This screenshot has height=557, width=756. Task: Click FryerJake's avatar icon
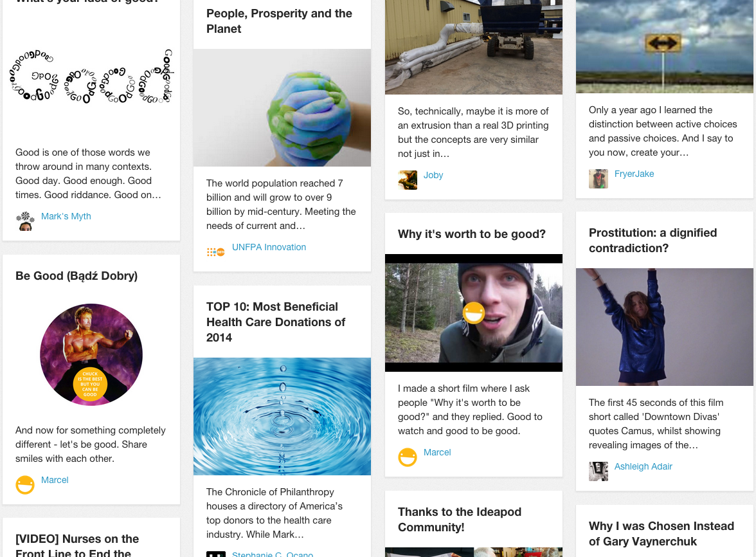598,178
